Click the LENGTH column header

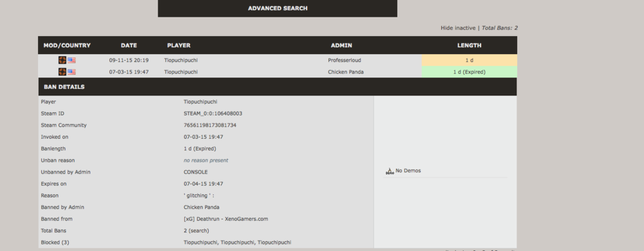point(469,45)
